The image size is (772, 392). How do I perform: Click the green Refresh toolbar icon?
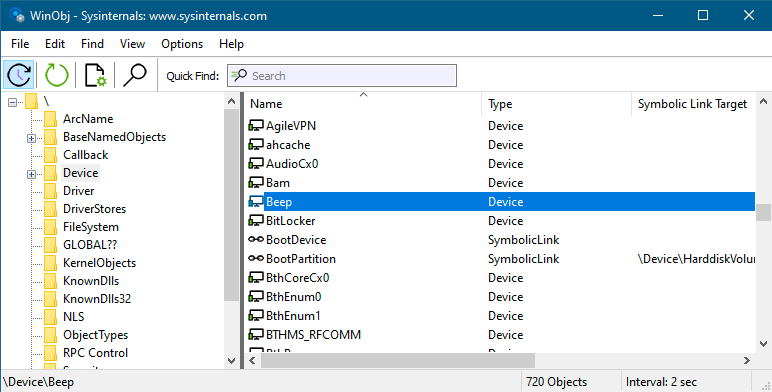(x=57, y=75)
